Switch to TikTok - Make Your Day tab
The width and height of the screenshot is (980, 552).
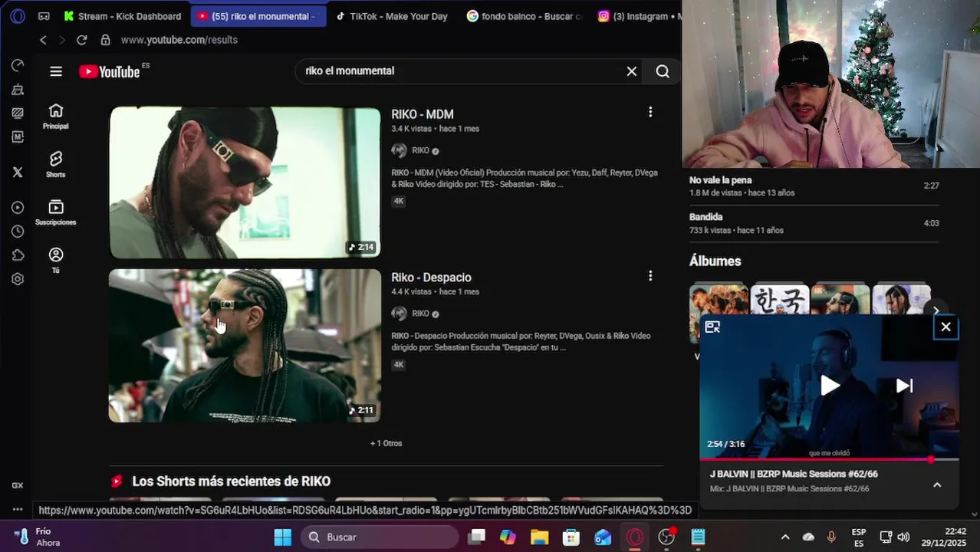(x=393, y=16)
